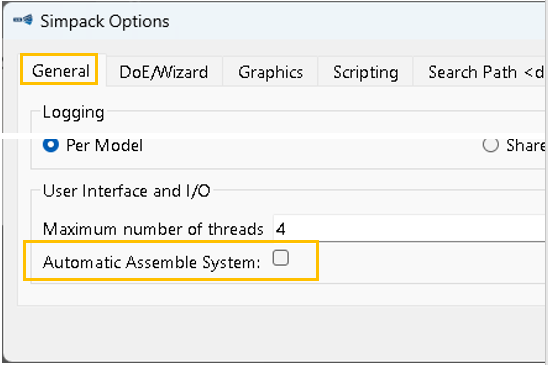
Task: Click the Per Model label text
Action: click(104, 145)
